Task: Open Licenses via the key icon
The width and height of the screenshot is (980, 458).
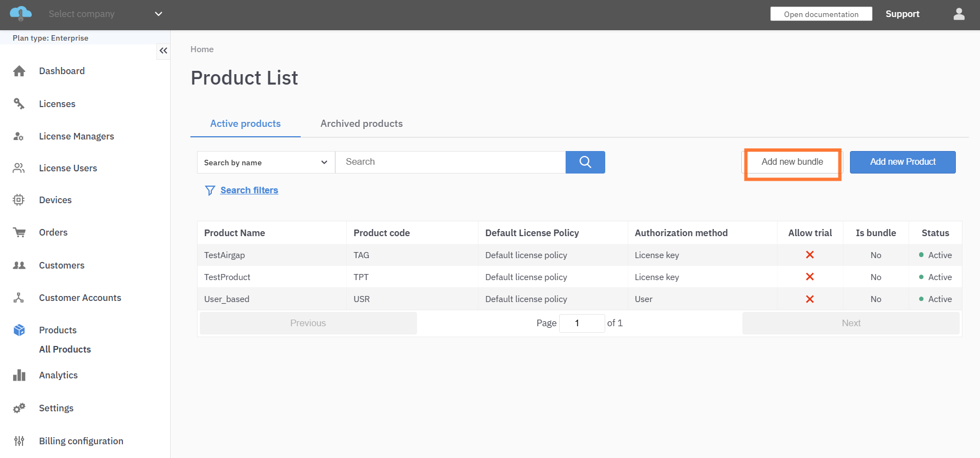Action: (x=19, y=104)
